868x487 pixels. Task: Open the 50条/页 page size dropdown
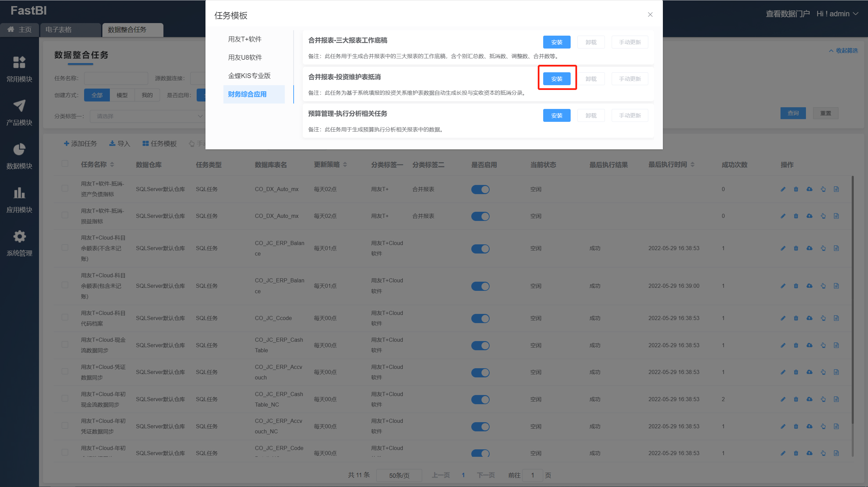point(399,475)
